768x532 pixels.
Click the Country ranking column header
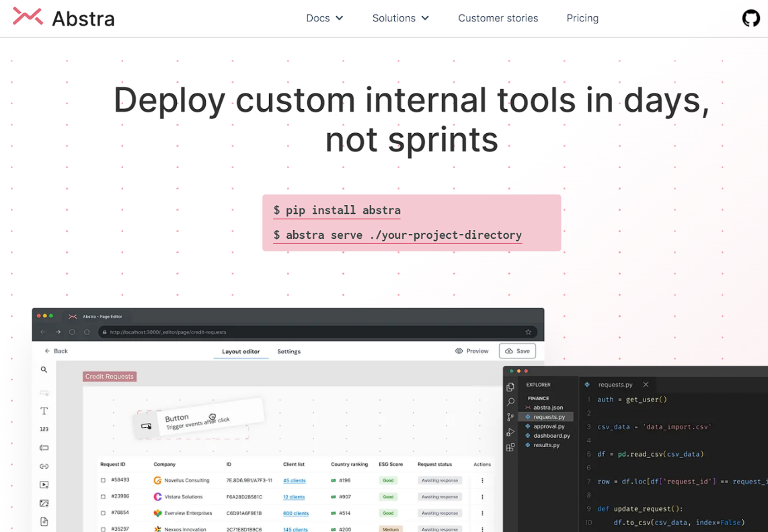point(349,464)
